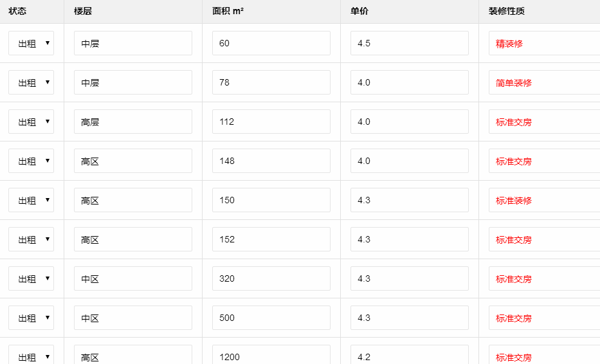Click the 面积 m² column header

[x=228, y=12]
